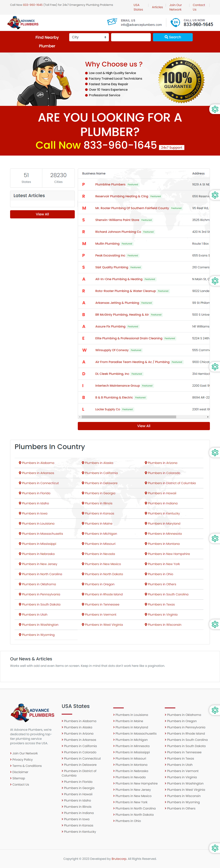Viewport: 220px width, 868px height.
Task: Open the USA States menu
Action: pos(138,7)
